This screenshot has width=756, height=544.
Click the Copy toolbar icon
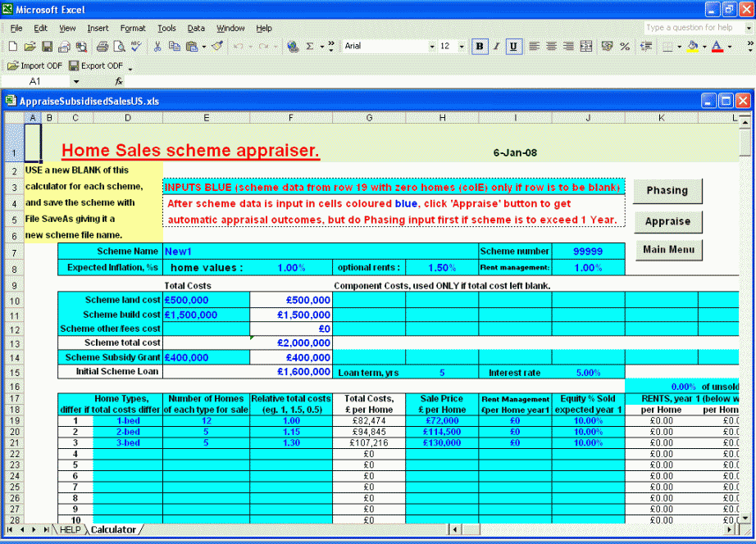(174, 46)
